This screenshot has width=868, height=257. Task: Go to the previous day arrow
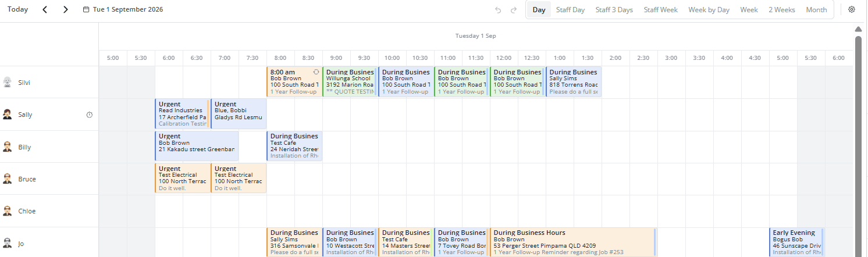pos(45,9)
